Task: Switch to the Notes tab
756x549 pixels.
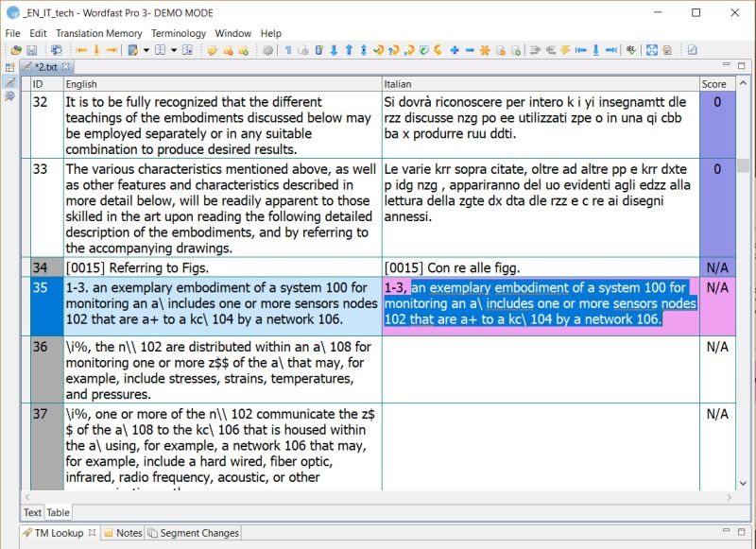Action: pyautogui.click(x=124, y=533)
